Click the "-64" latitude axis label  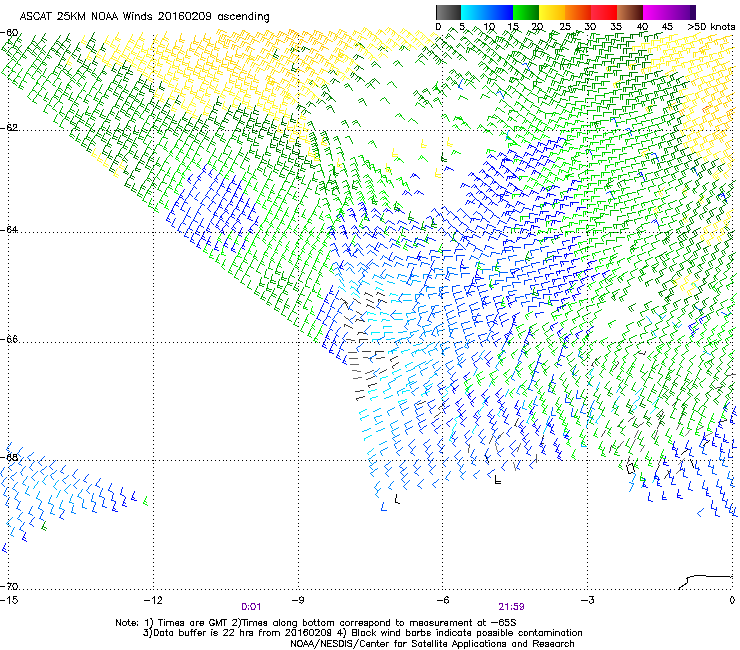(x=10, y=229)
